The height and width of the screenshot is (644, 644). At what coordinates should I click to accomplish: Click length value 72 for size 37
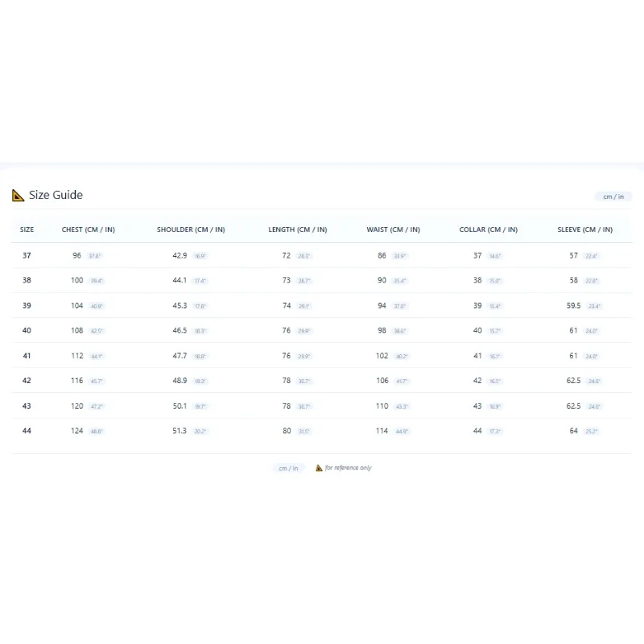click(x=287, y=255)
